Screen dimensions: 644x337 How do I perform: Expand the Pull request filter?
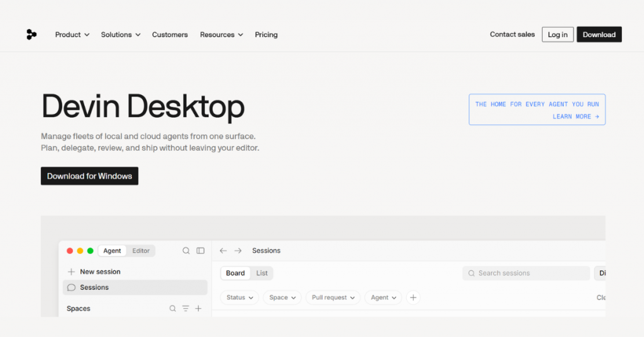(333, 297)
